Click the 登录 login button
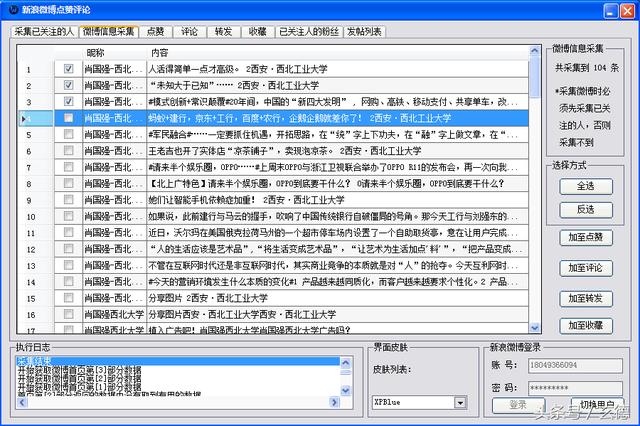 pos(518,405)
